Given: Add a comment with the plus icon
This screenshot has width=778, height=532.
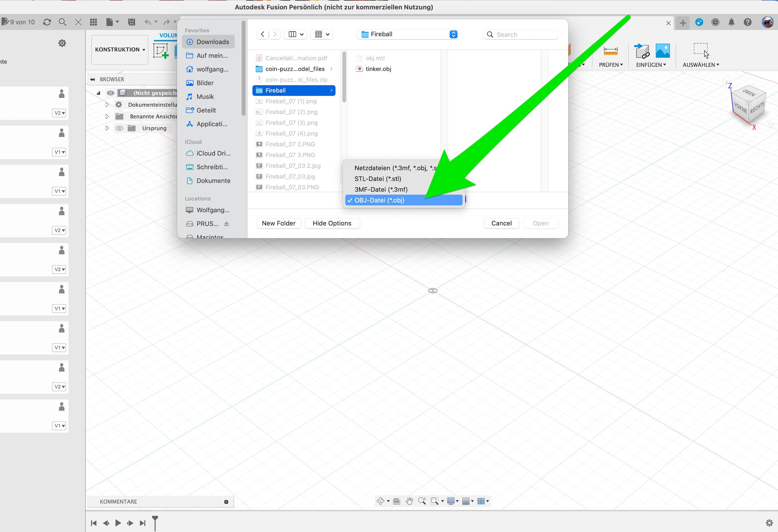Looking at the screenshot, I should (x=226, y=501).
